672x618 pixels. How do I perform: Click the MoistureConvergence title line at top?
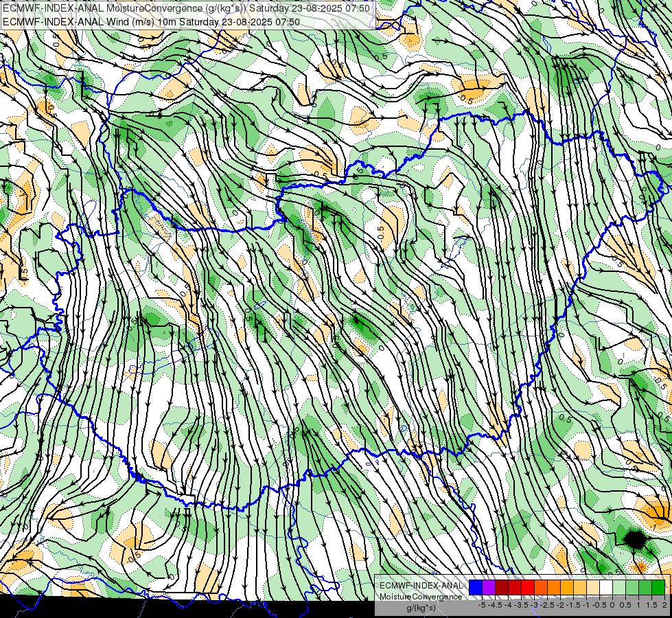coord(187,8)
